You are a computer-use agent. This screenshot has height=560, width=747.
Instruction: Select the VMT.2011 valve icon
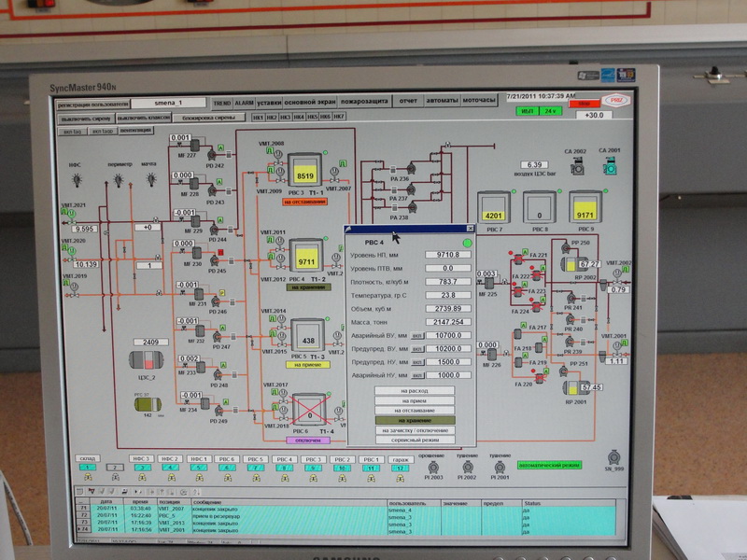[x=279, y=243]
